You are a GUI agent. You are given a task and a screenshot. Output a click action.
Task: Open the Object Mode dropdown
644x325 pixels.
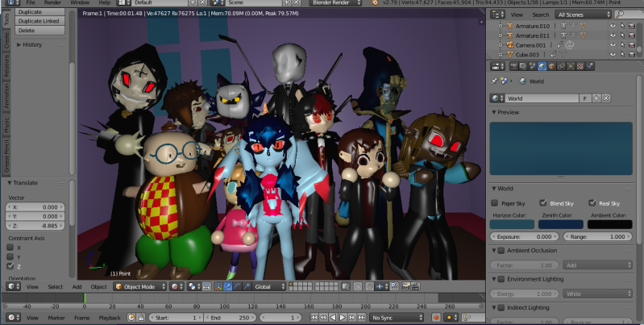click(140, 286)
